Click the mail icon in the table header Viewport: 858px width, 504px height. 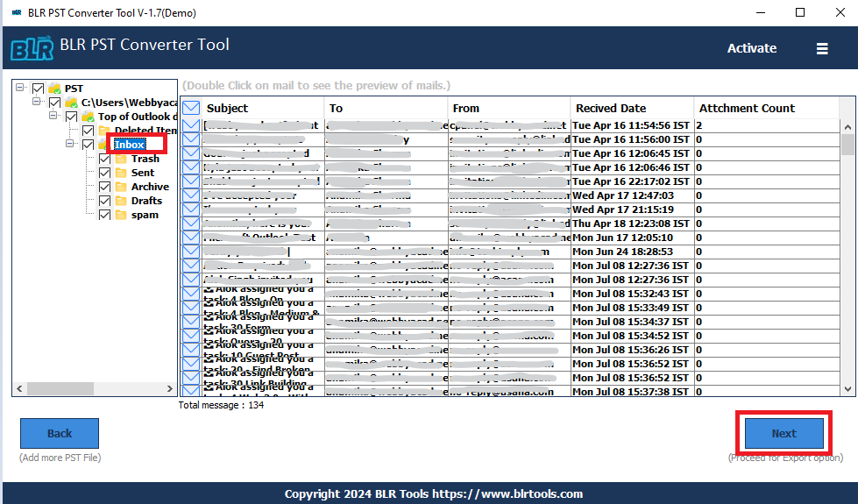click(191, 109)
